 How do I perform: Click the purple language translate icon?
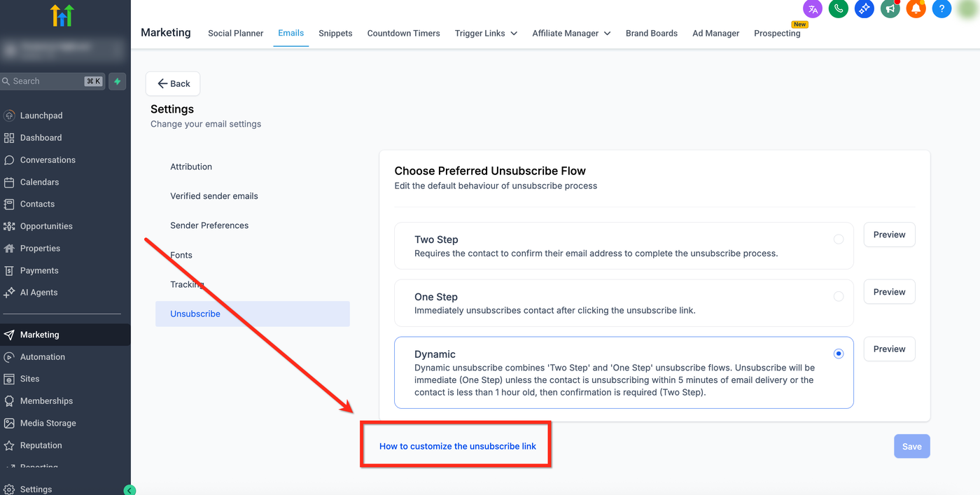(x=813, y=8)
